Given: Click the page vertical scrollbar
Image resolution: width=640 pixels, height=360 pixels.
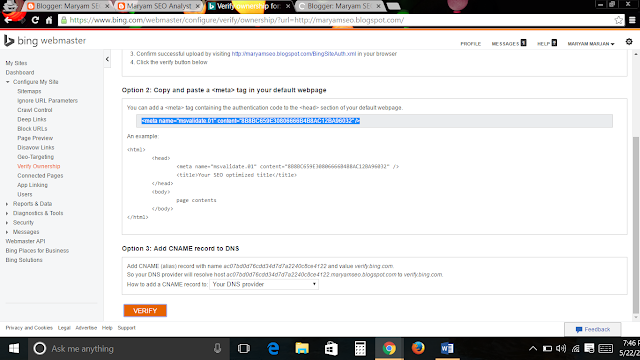Looking at the screenshot, I should (636, 225).
